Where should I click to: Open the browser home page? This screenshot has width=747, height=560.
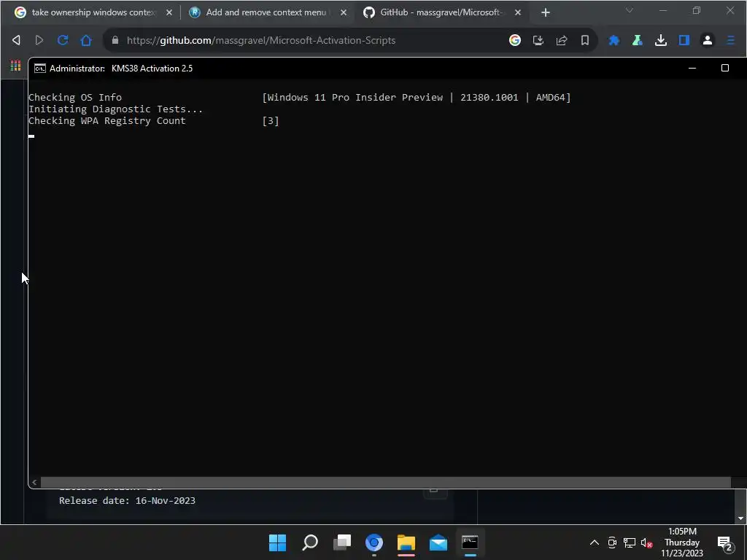point(86,41)
